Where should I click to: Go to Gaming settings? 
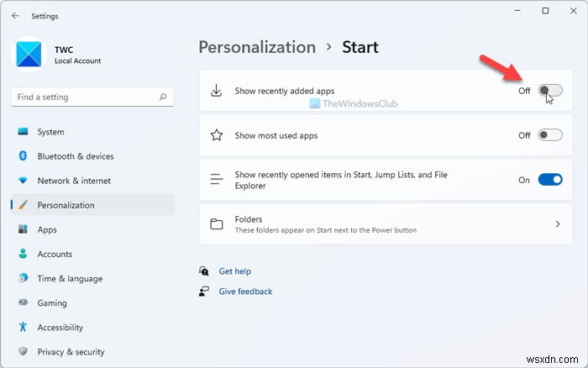click(x=92, y=302)
